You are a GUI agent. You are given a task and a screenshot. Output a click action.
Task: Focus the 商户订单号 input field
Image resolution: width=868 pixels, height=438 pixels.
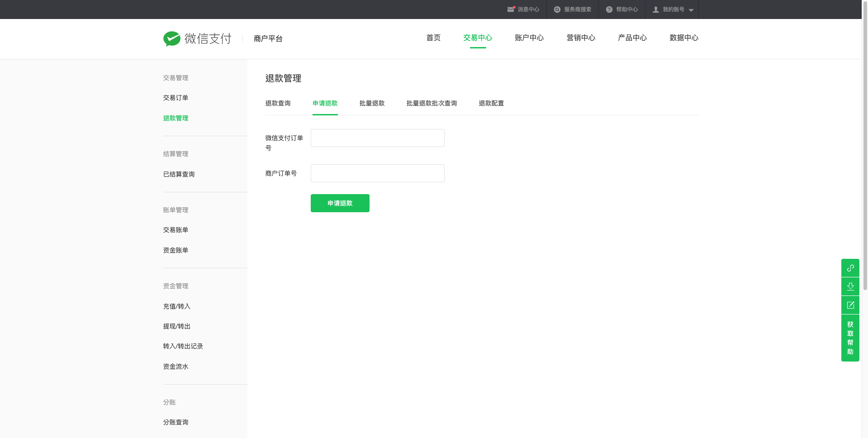pos(378,173)
